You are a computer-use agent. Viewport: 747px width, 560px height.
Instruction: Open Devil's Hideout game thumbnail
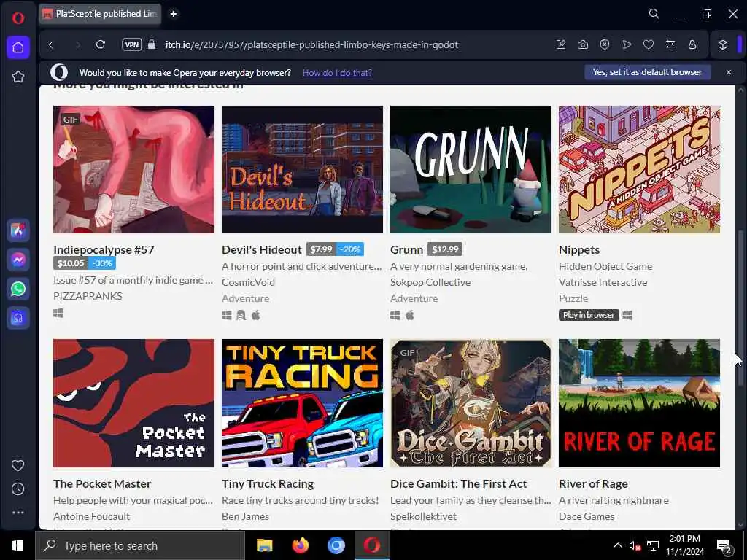click(x=302, y=169)
